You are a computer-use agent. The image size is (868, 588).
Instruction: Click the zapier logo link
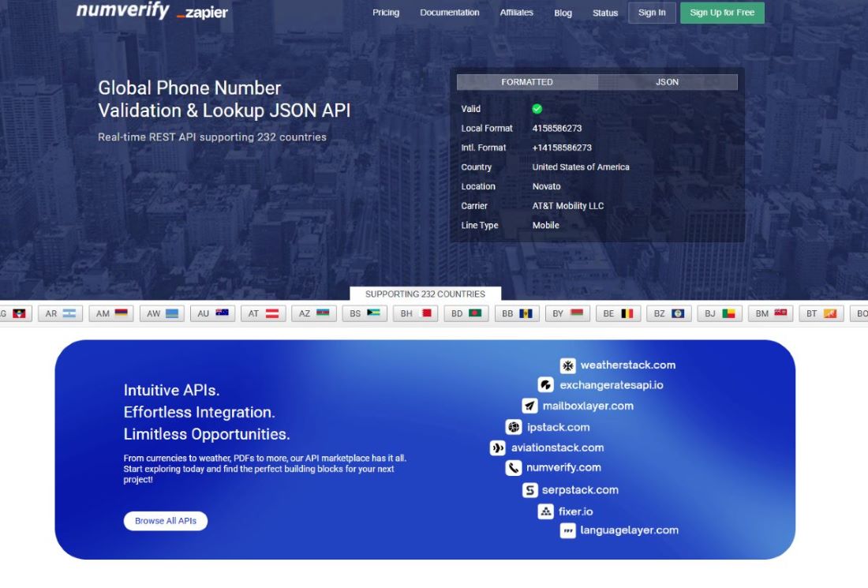(202, 13)
